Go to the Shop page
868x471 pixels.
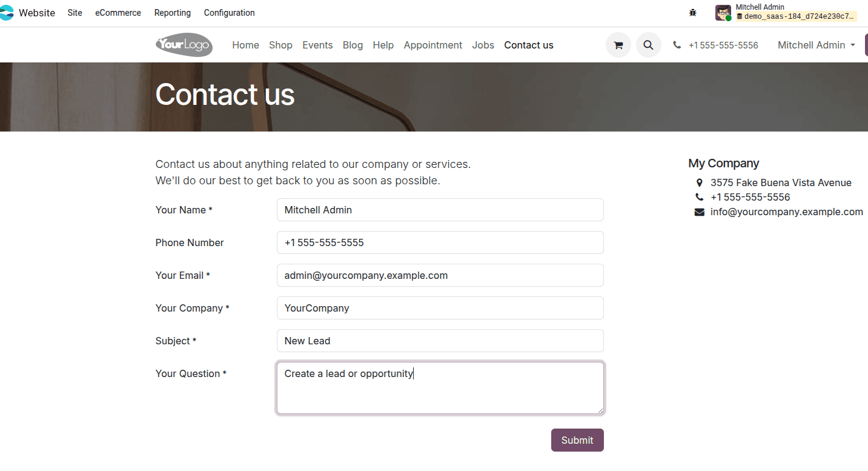click(x=280, y=45)
